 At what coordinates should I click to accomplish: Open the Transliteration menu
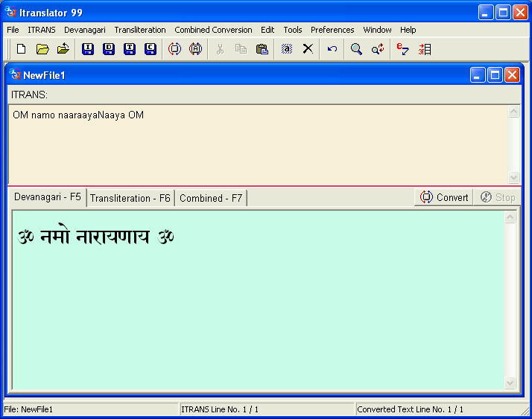click(140, 30)
